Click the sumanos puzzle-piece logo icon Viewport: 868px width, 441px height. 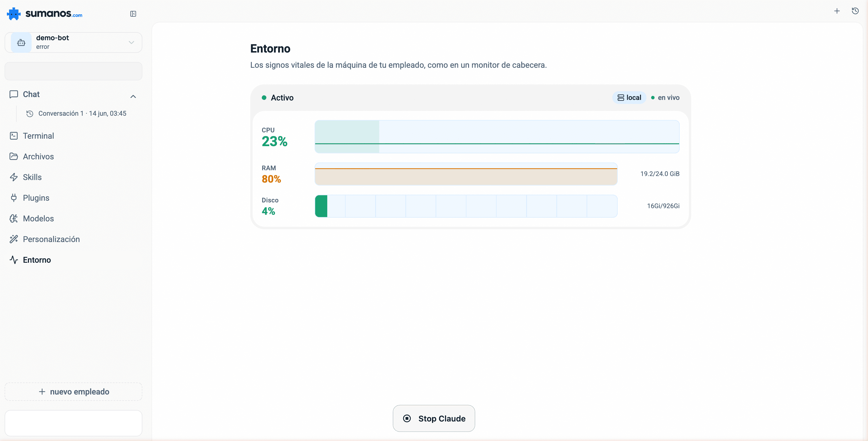coord(13,14)
